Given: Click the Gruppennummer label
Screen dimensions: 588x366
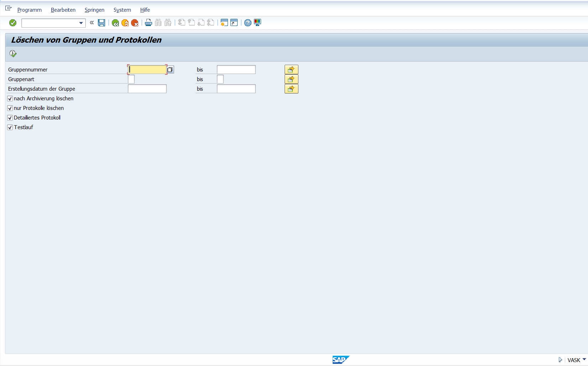Looking at the screenshot, I should tap(28, 70).
